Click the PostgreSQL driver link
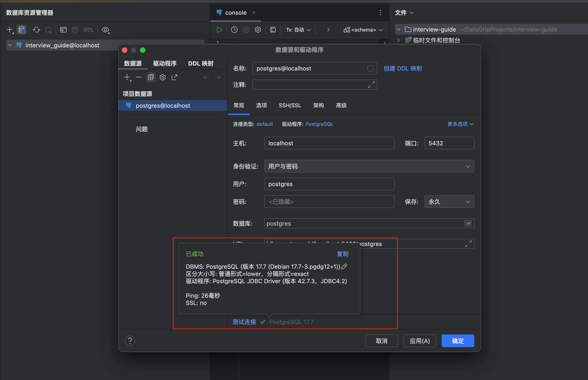The width and height of the screenshot is (588, 380). pyautogui.click(x=319, y=124)
